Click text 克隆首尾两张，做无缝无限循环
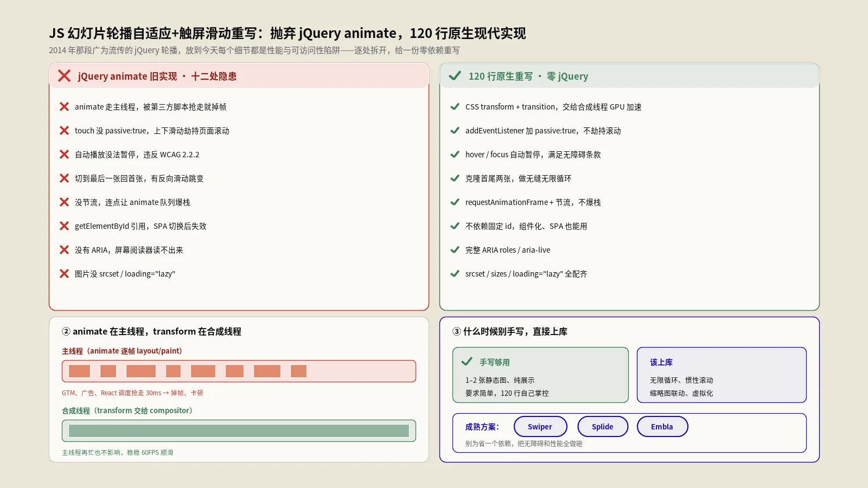The image size is (868, 488). 518,179
